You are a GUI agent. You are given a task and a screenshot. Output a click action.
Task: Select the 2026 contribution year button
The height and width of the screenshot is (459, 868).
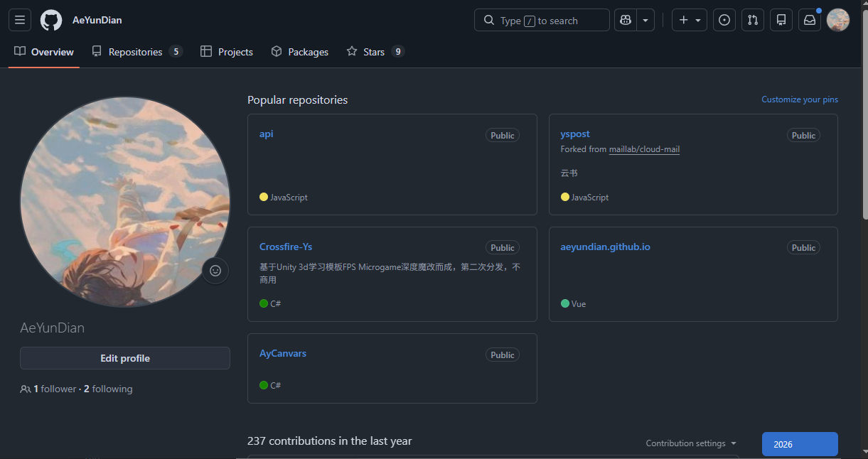pos(800,444)
